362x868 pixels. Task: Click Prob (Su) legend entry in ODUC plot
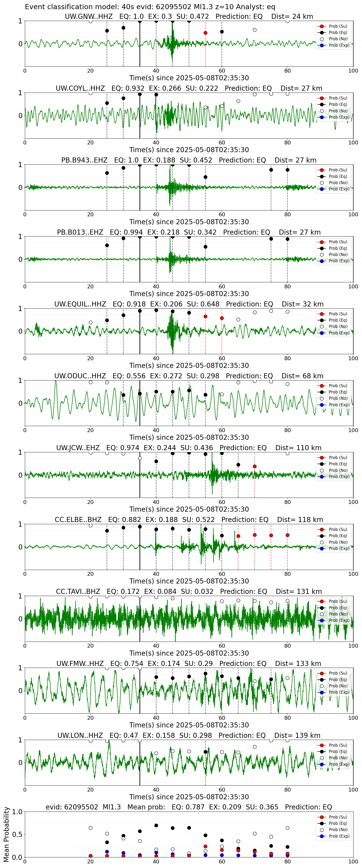[x=333, y=386]
